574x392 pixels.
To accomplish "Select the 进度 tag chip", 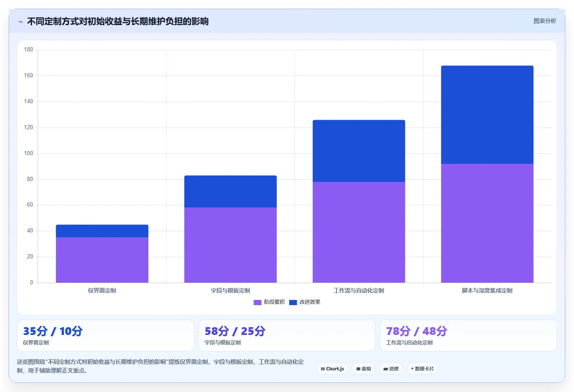I will pos(391,369).
